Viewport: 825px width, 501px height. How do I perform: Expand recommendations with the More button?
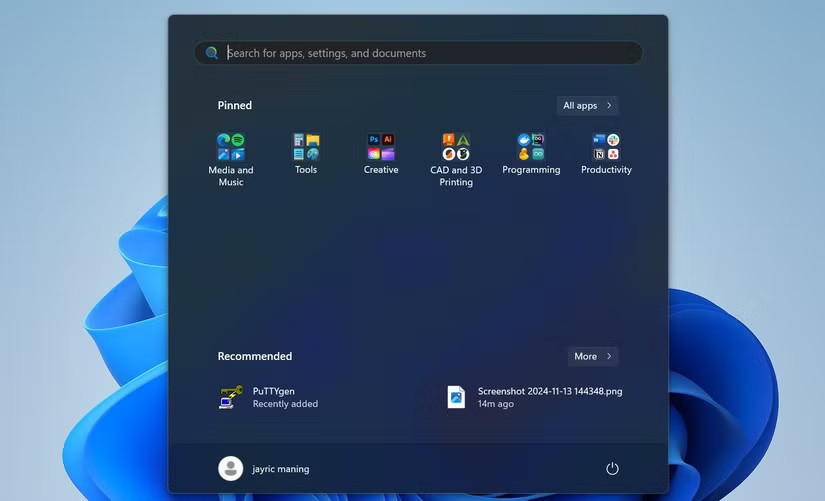point(592,356)
